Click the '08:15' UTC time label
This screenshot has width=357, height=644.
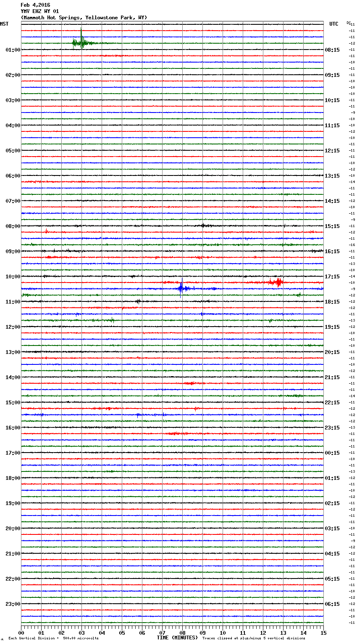click(332, 50)
